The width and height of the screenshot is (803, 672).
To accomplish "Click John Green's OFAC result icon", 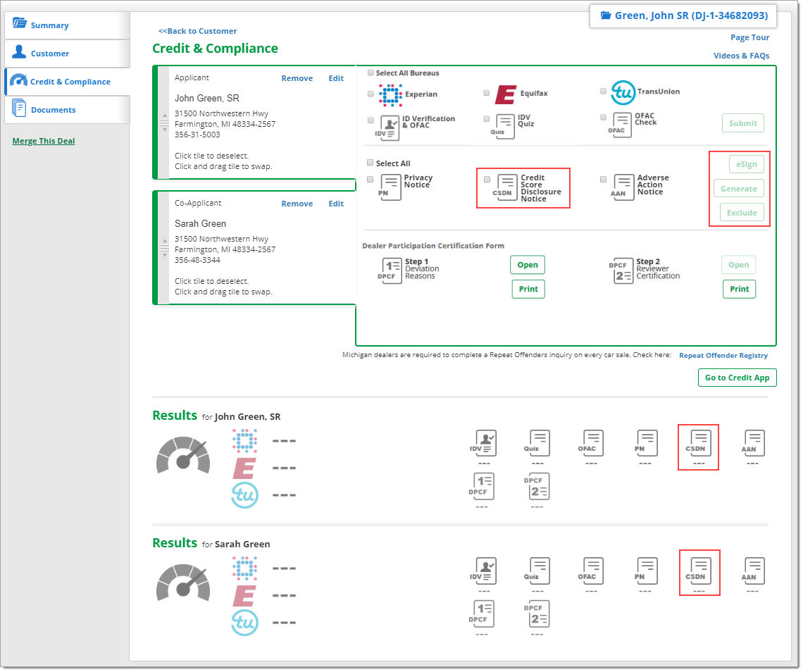I will [590, 443].
